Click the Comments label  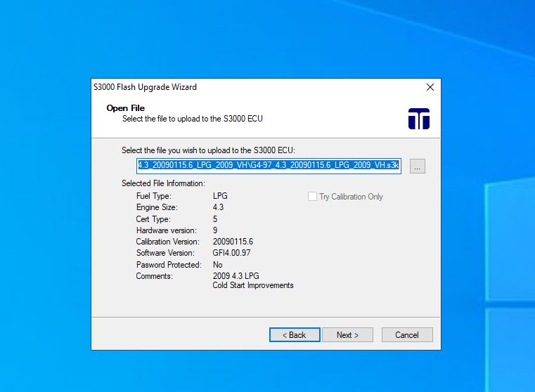155,276
